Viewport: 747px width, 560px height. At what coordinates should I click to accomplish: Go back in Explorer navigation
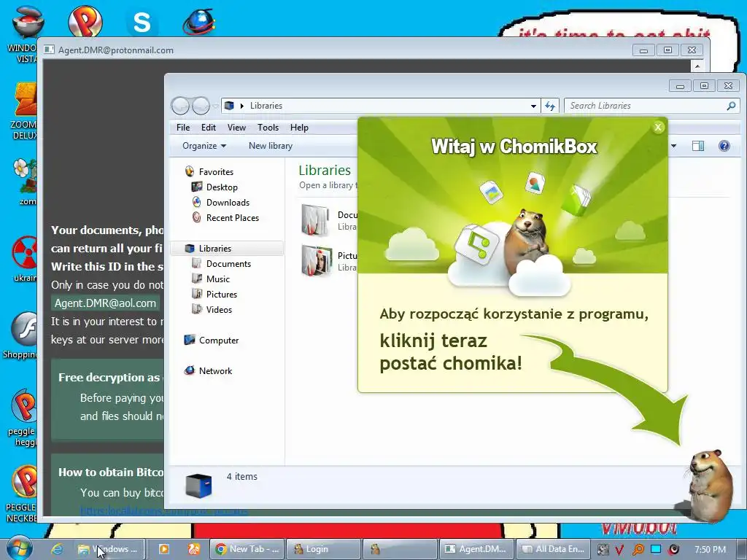click(x=180, y=106)
